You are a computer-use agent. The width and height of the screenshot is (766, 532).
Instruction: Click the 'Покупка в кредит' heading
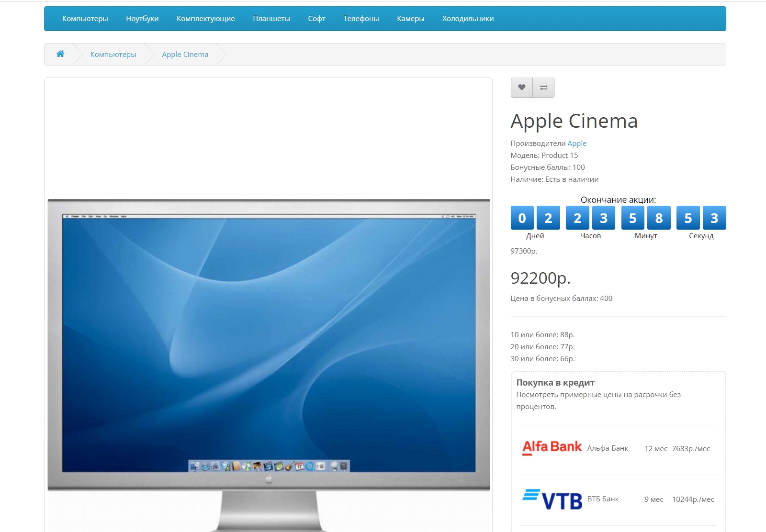(555, 383)
